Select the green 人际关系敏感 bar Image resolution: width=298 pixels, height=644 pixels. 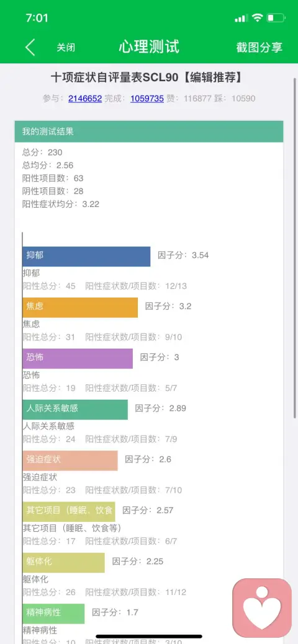point(75,410)
